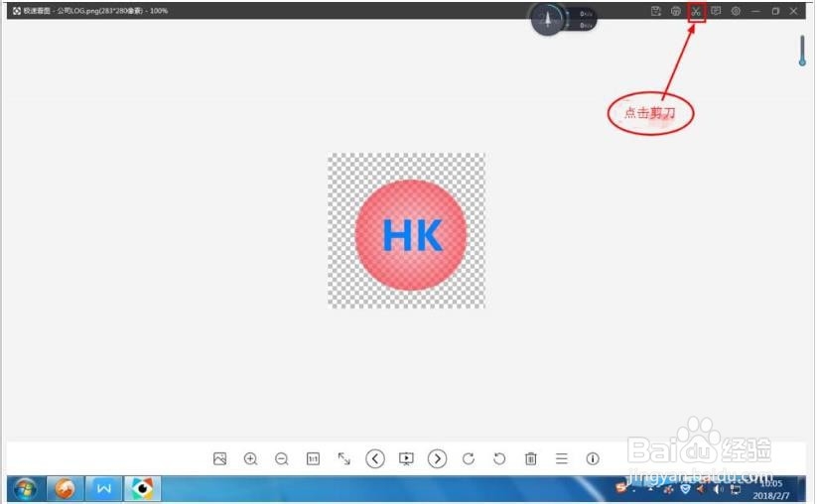This screenshot has height=504, width=817.
Task: Click the taskbar clock showing 2018/2/7
Action: click(770, 489)
